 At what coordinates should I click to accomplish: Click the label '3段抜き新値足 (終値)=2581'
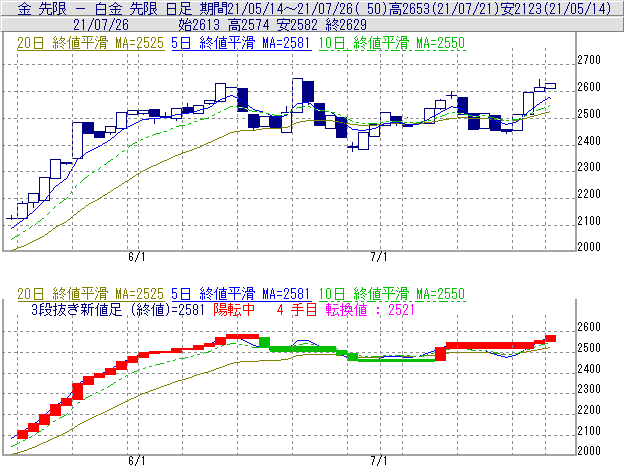point(117,310)
